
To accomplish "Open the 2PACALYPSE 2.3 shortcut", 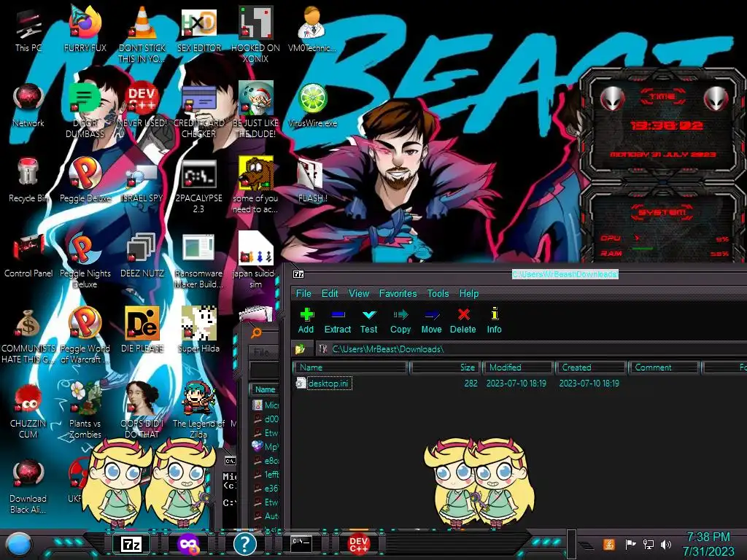I will point(198,186).
